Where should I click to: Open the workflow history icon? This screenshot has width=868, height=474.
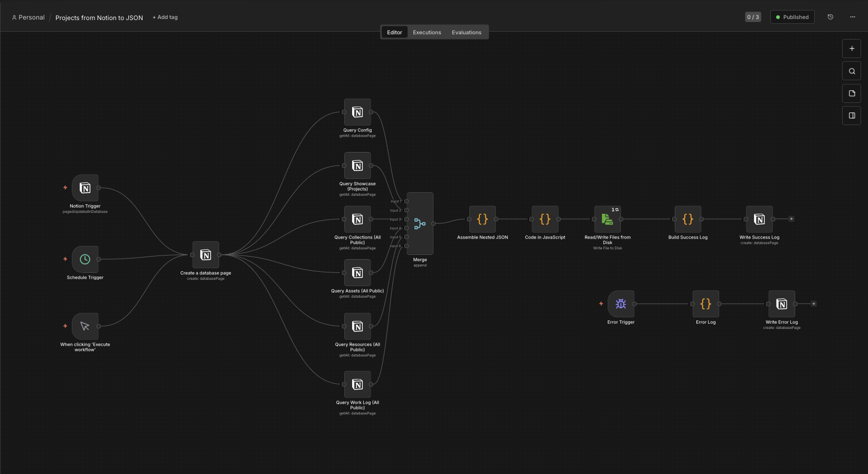[830, 17]
